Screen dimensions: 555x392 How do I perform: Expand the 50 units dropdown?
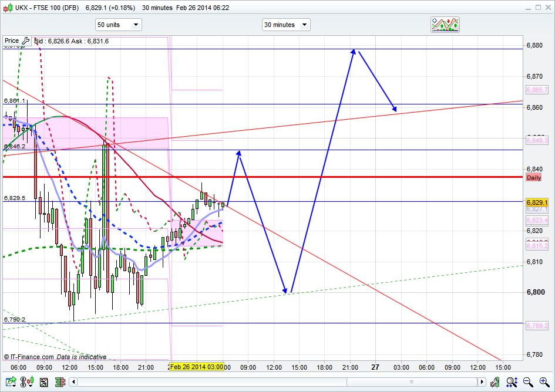click(118, 25)
